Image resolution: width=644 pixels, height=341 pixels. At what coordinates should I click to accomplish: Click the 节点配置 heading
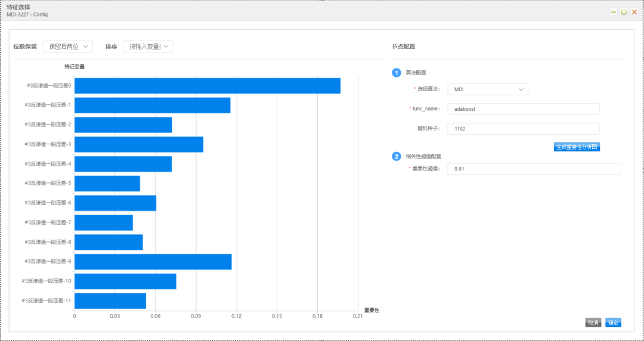tap(403, 47)
